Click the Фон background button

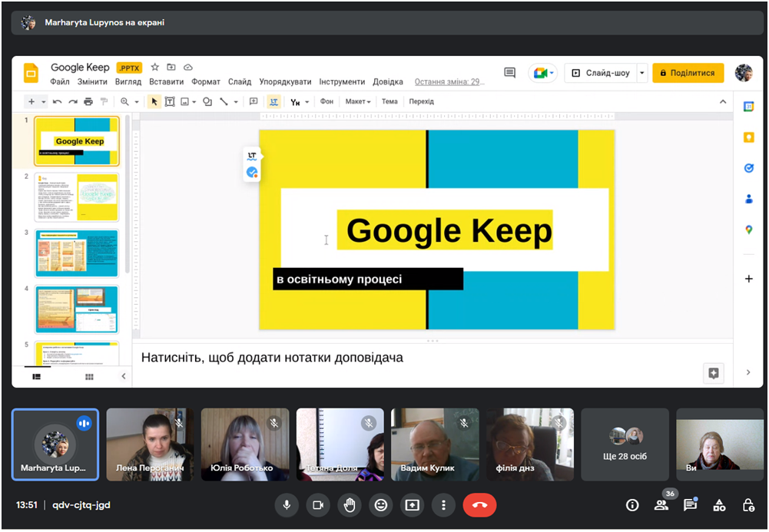(326, 101)
